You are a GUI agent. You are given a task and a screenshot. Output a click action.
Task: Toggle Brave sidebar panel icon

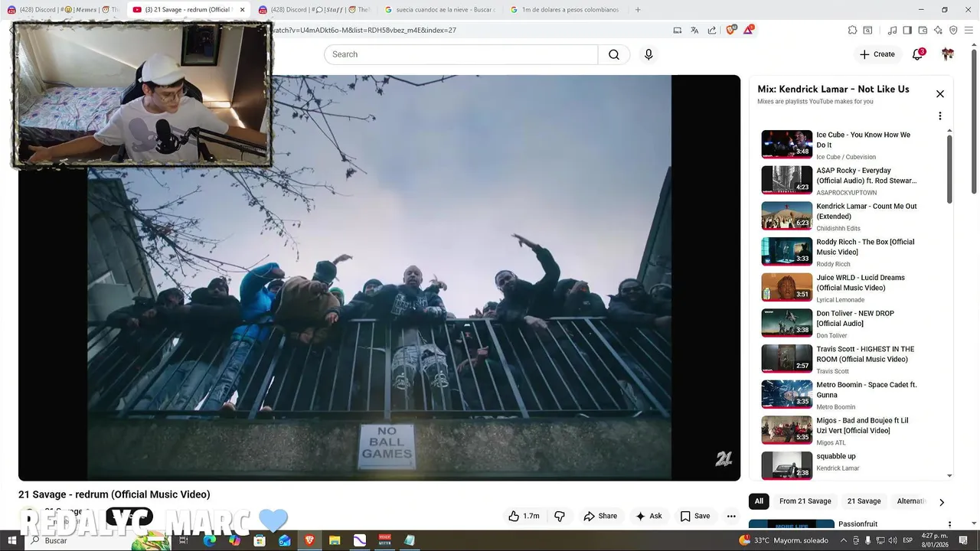pos(907,31)
